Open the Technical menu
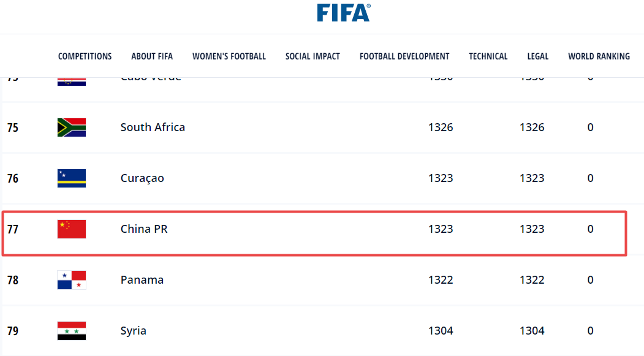 click(x=488, y=56)
